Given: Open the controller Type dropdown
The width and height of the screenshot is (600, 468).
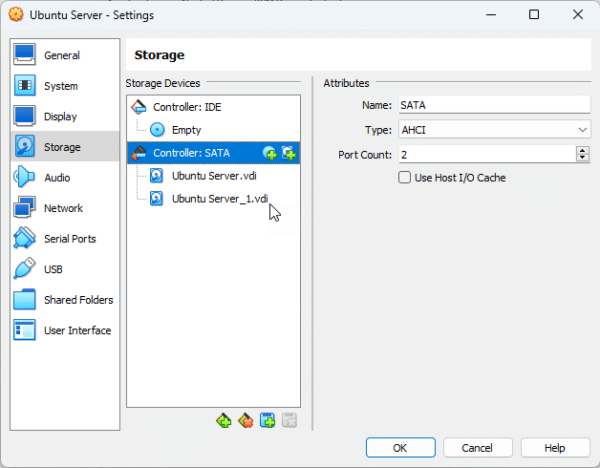Looking at the screenshot, I should (494, 130).
